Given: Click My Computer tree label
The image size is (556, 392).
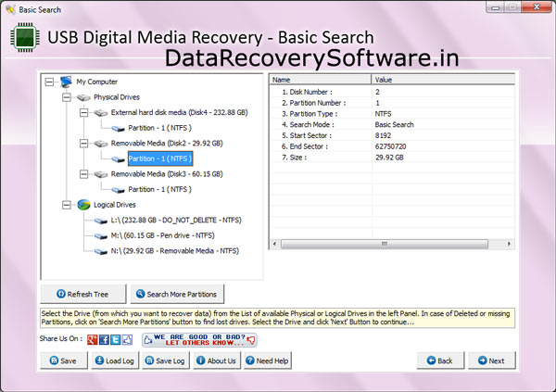Looking at the screenshot, I should pos(96,82).
